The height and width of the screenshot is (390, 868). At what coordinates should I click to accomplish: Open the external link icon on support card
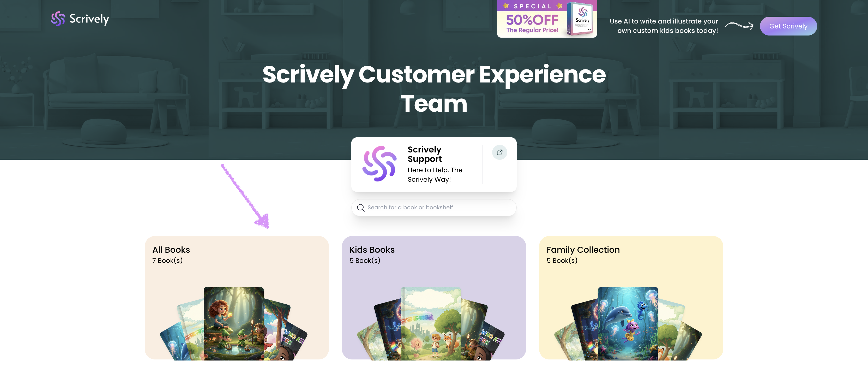499,152
